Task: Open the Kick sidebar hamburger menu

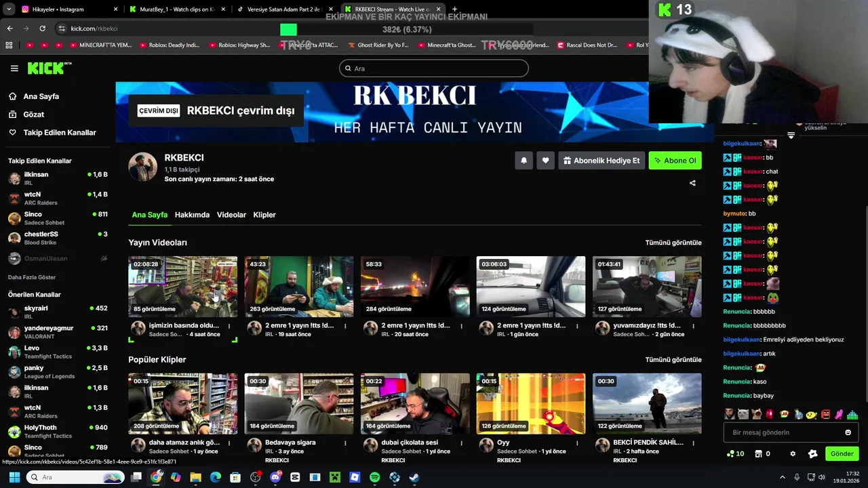Action: (x=14, y=68)
